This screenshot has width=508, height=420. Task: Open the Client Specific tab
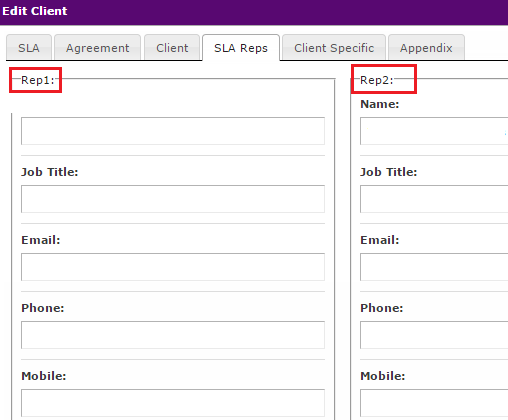[x=334, y=48]
